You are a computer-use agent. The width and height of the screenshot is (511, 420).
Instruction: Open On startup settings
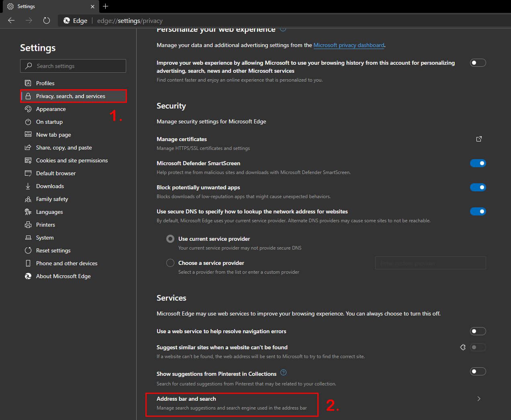(73, 122)
